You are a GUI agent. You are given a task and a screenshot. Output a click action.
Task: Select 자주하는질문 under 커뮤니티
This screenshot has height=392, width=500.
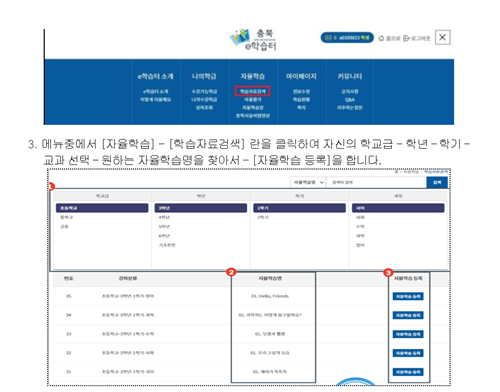pyautogui.click(x=350, y=107)
